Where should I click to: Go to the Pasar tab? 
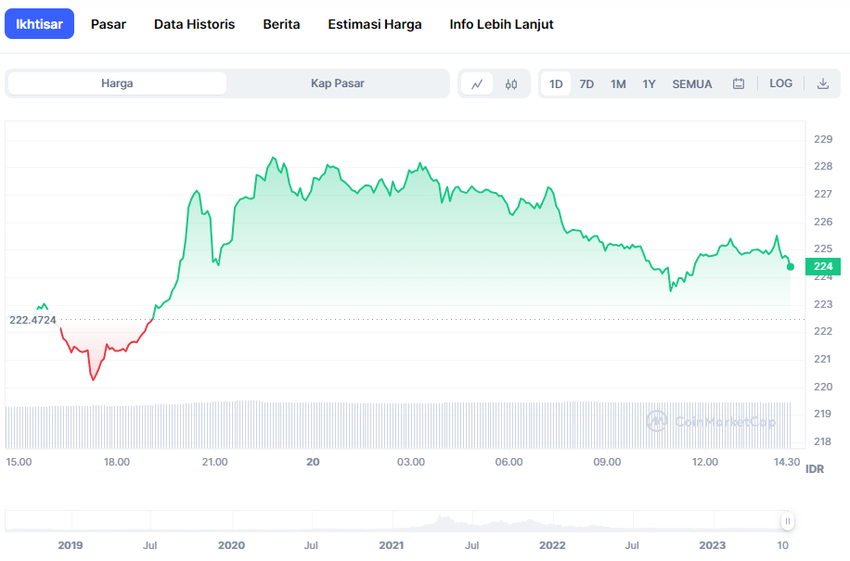tap(108, 24)
